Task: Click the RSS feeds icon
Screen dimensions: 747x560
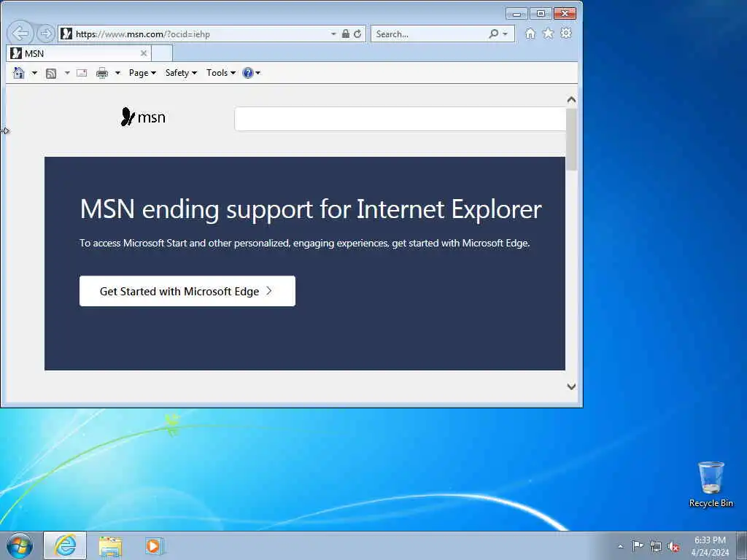Action: tap(51, 73)
